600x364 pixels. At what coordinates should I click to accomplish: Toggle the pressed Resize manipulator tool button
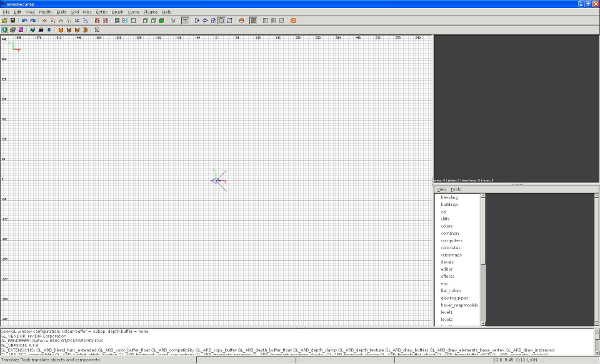coord(221,21)
